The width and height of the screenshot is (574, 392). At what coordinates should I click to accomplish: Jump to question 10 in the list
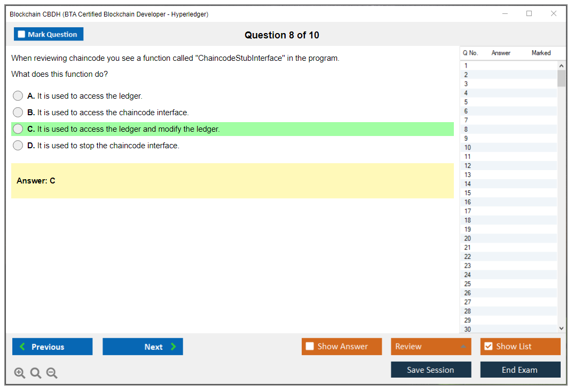click(x=468, y=148)
